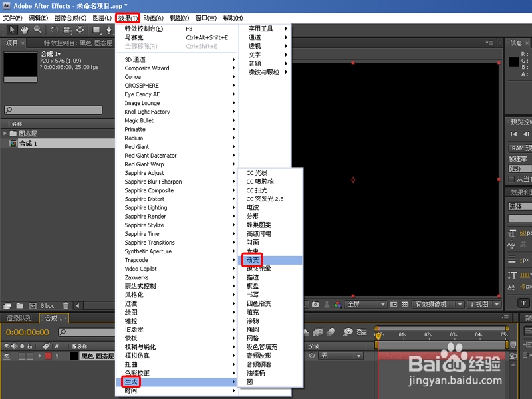Click the Interpret Footage icon in project panel
Screen dimensions: 532x399
7,306
